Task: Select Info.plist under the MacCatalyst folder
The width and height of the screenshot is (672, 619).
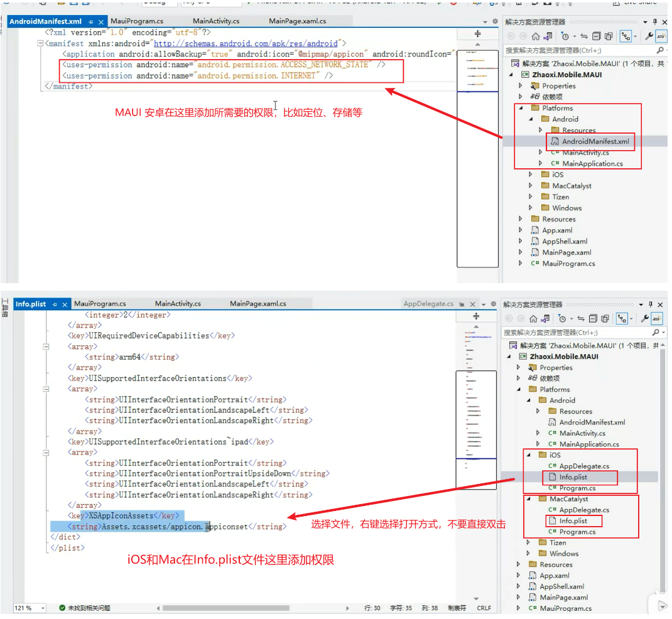Action: (573, 521)
